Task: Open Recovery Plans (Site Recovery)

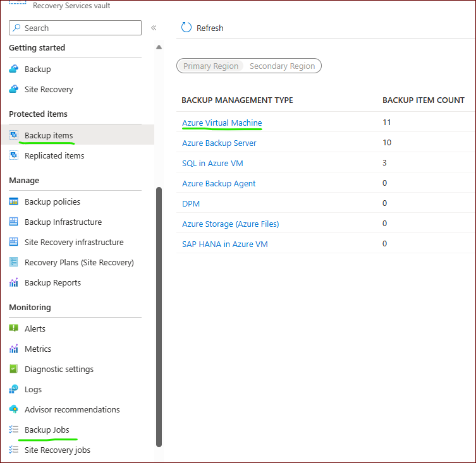Action: (x=79, y=262)
